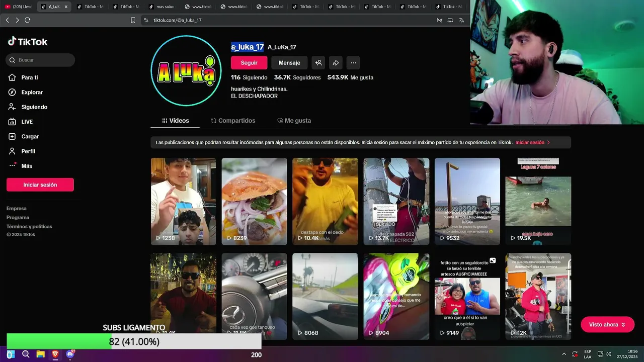
Task: Open File Explorer from the taskbar
Action: click(x=40, y=354)
